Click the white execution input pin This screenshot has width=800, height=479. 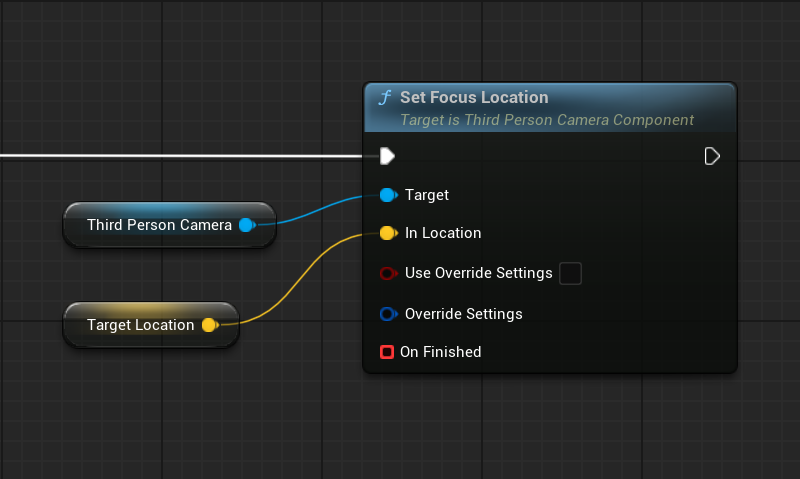click(387, 156)
